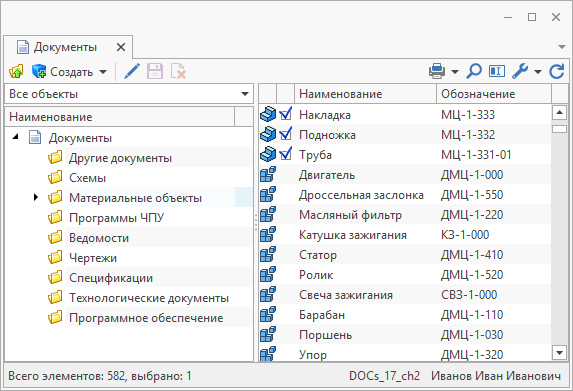Select the Документы tab
The width and height of the screenshot is (573, 391).
click(x=66, y=47)
